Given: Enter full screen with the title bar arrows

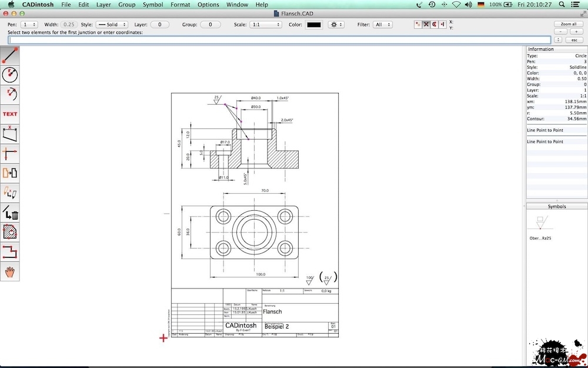Looking at the screenshot, I should coord(583,14).
